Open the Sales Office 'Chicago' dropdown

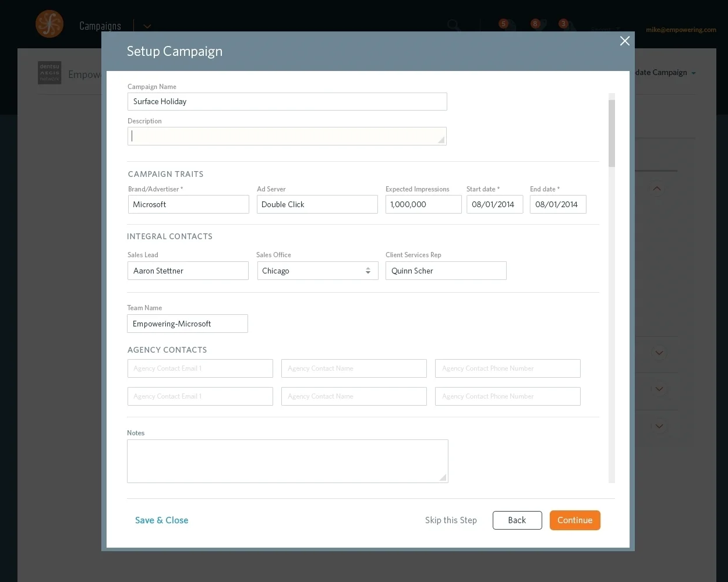pyautogui.click(x=318, y=271)
